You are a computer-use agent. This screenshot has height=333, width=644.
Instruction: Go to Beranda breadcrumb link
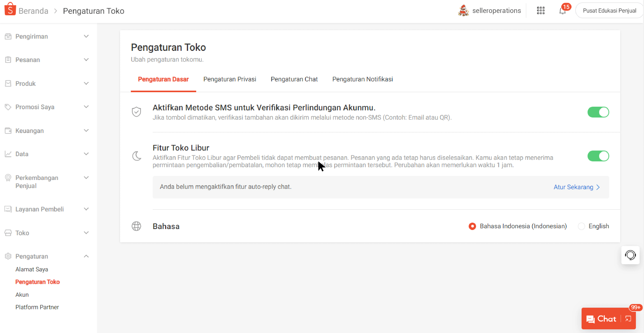click(x=33, y=11)
